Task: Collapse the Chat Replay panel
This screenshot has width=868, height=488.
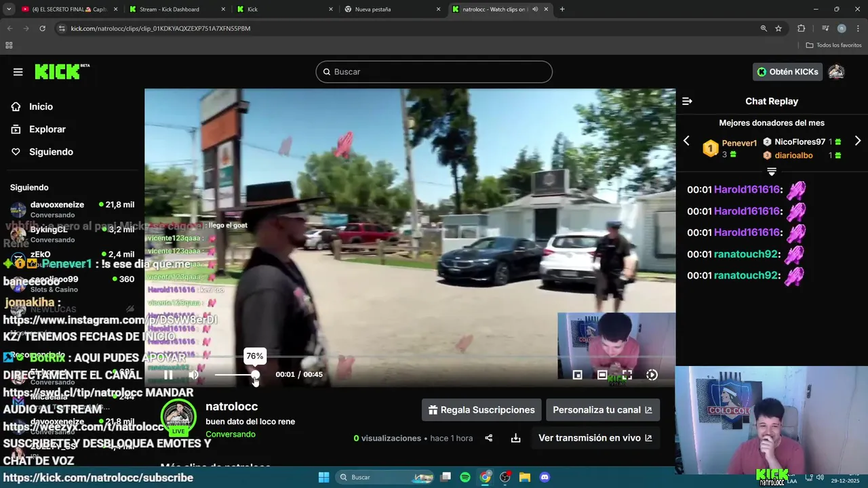Action: click(x=687, y=101)
